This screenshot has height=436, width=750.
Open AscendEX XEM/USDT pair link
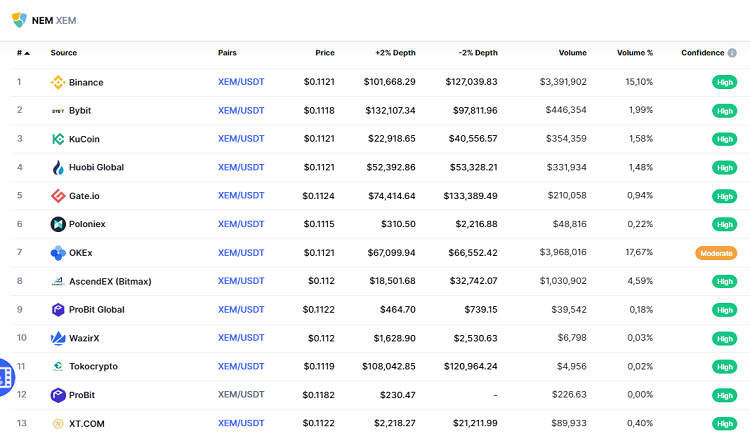(241, 281)
